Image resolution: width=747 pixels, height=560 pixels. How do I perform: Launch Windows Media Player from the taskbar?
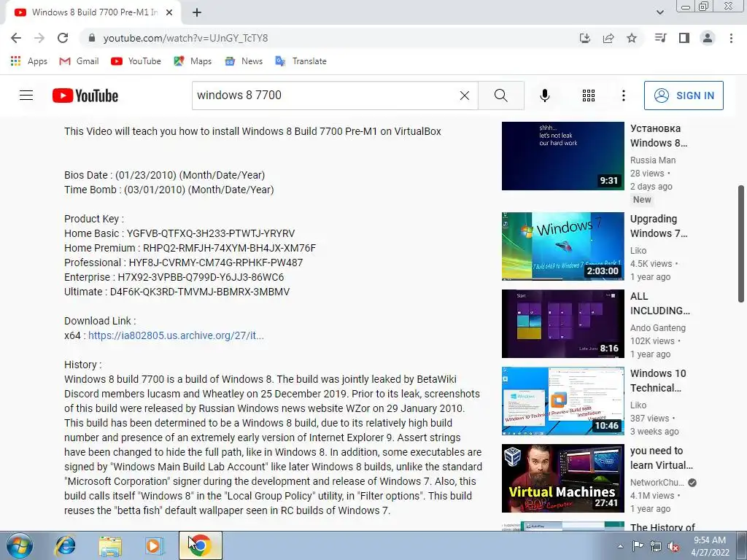click(x=155, y=545)
